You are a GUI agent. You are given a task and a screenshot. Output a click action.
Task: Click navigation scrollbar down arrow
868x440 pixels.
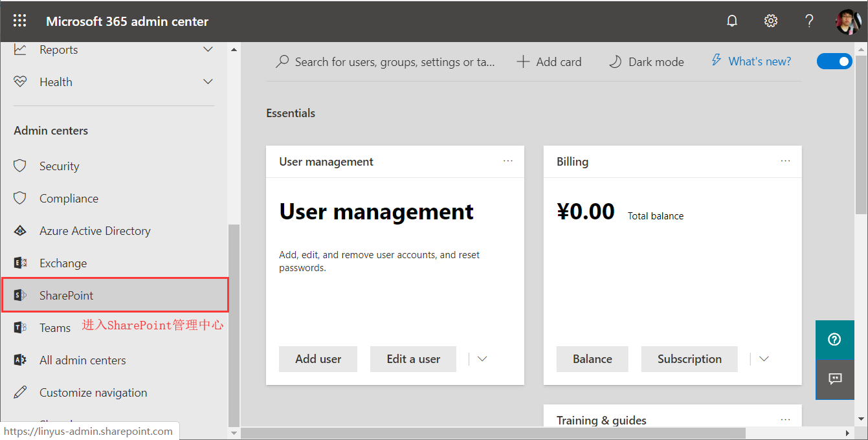pyautogui.click(x=234, y=433)
